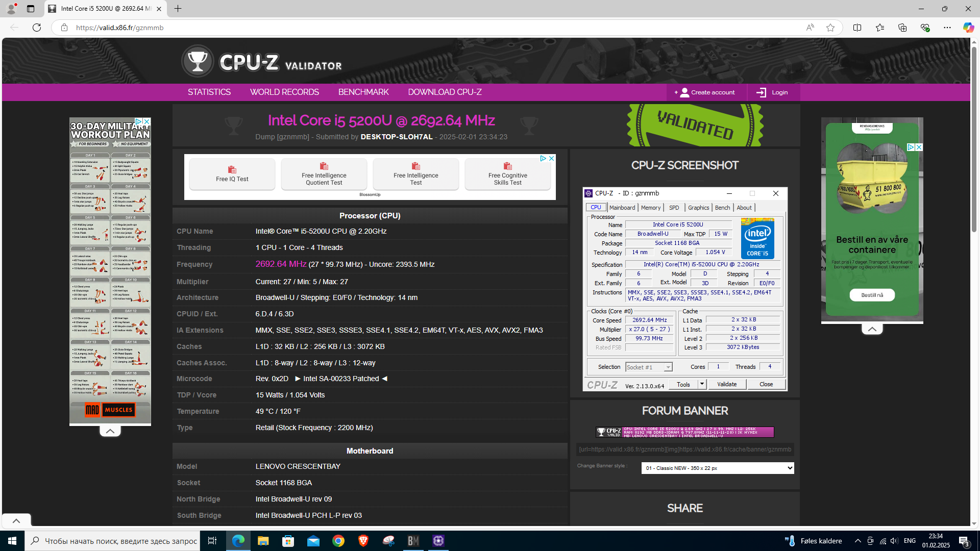Collapse the right sidebar ad chevron
The width and height of the screenshot is (980, 551).
872,329
